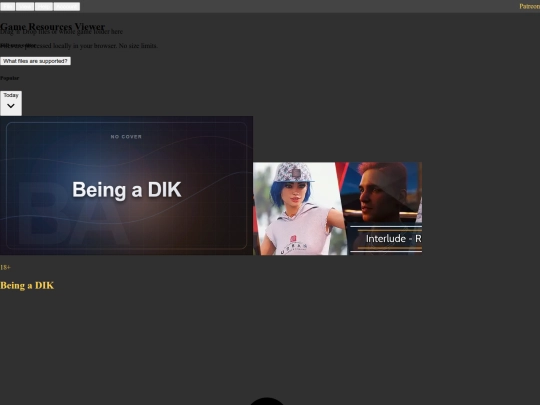Open the File menu button
The image size is (540, 405).
point(8,7)
